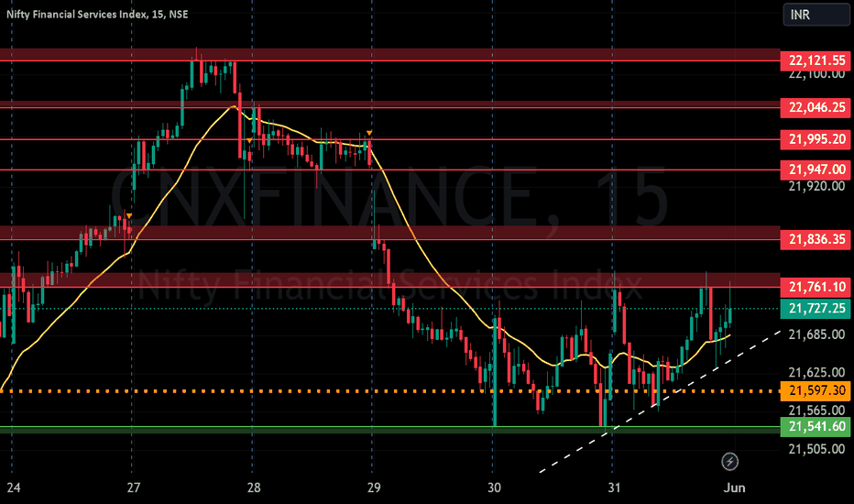Click the lightning bolt icon near the price axis
Screen dimensions: 854x504
pyautogui.click(x=729, y=462)
